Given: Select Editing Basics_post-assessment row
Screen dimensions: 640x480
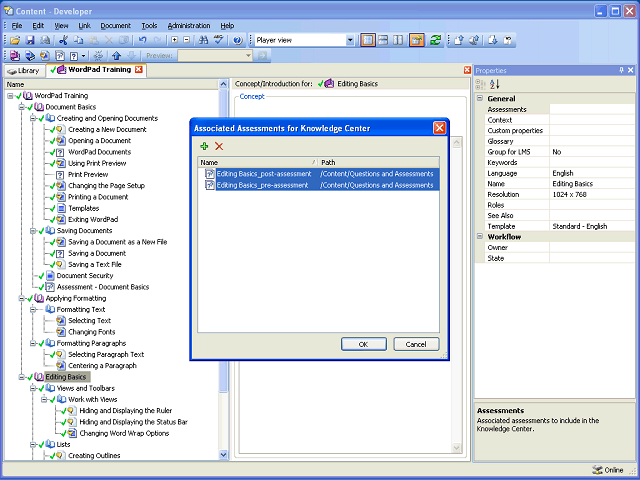Looking at the screenshot, I should click(318, 174).
